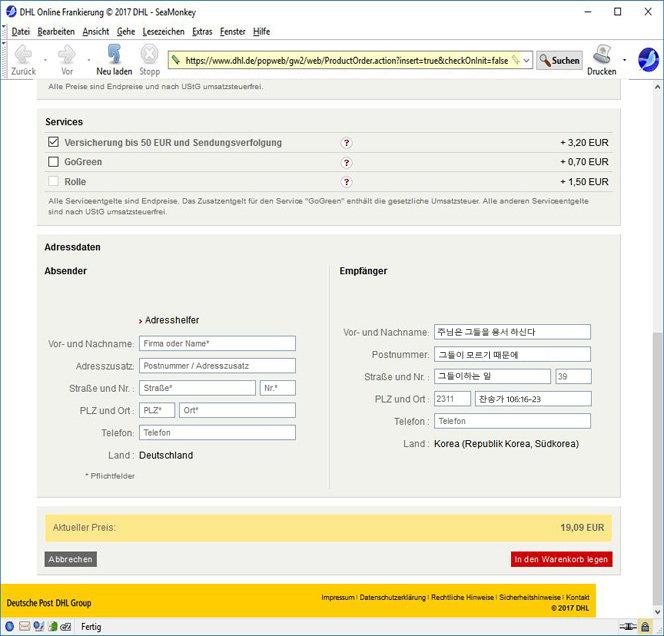This screenshot has height=636, width=664.
Task: Tick the Rolle service checkbox
Action: coord(53,181)
